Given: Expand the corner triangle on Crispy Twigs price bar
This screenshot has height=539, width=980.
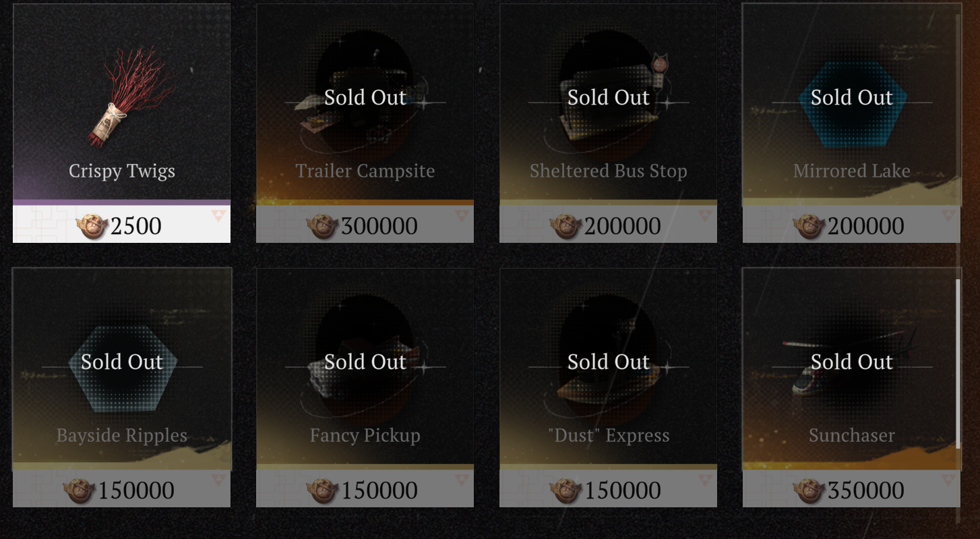Looking at the screenshot, I should tap(218, 216).
